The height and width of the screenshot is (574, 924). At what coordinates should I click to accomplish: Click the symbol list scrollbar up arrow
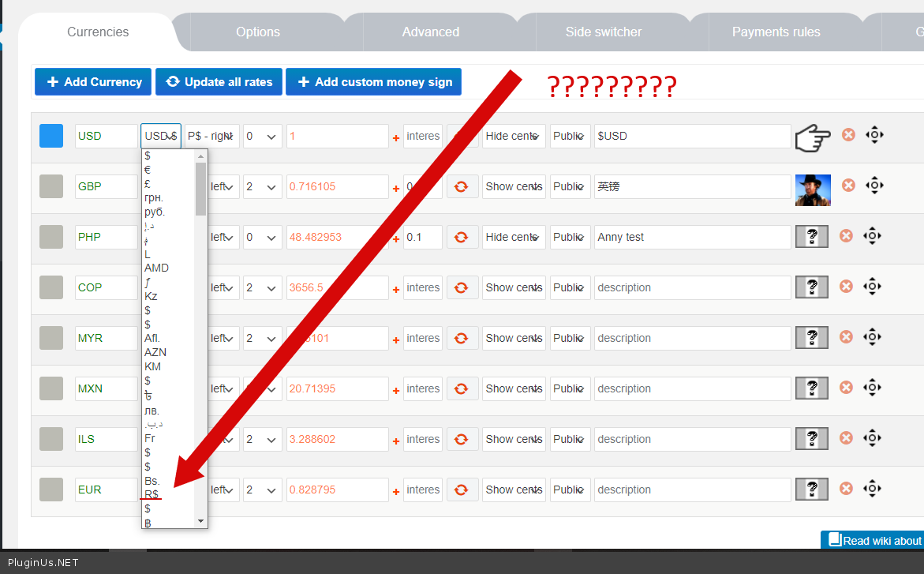(201, 156)
